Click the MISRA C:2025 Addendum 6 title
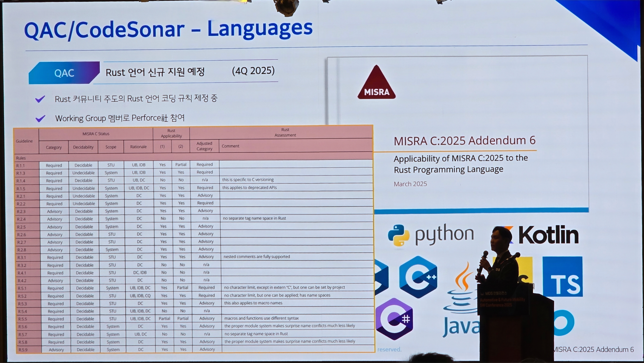The height and width of the screenshot is (363, 644). coord(464,141)
